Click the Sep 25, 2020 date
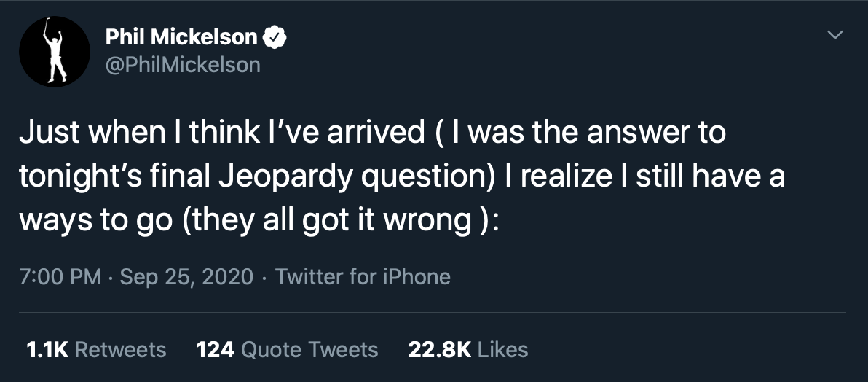 click(x=186, y=276)
